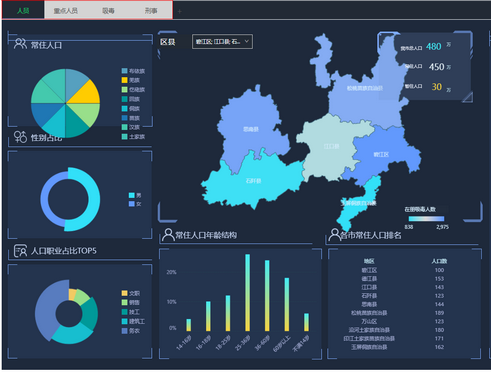Click the dropdown chevron arrow beside district selection
Screen dimensions: 491x372
coord(247,41)
